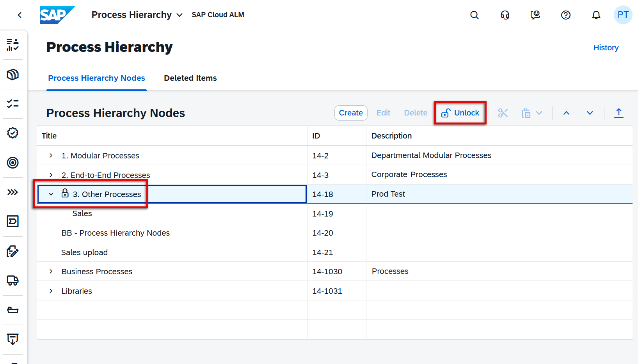Click ID cell 14-18
This screenshot has width=638, height=364.
point(337,194)
